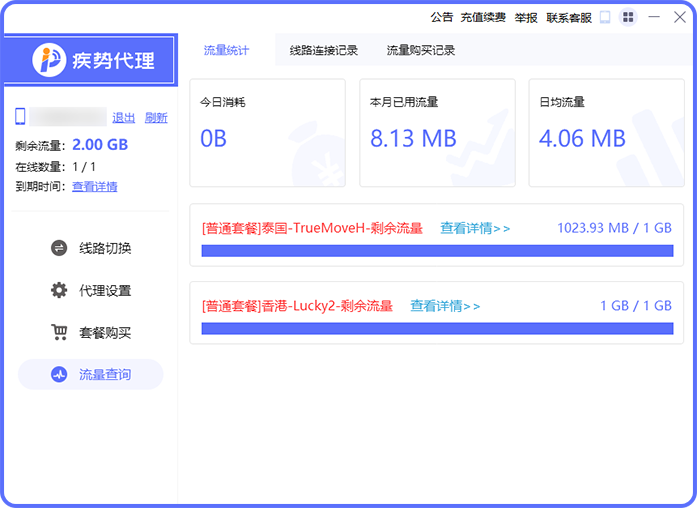Open the 线路连接记录 tab
Screen dimensions: 697x508
pos(324,50)
